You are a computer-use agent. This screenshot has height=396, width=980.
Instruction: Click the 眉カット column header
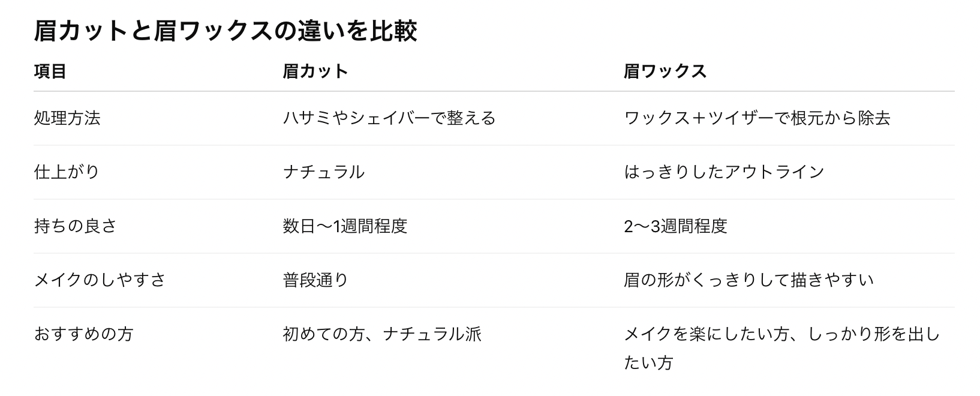point(315,71)
